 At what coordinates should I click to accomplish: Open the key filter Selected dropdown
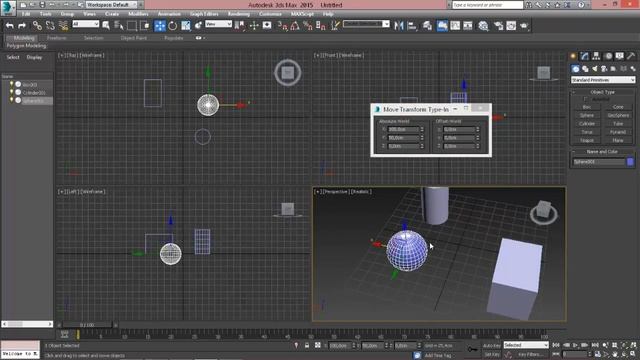pos(526,345)
